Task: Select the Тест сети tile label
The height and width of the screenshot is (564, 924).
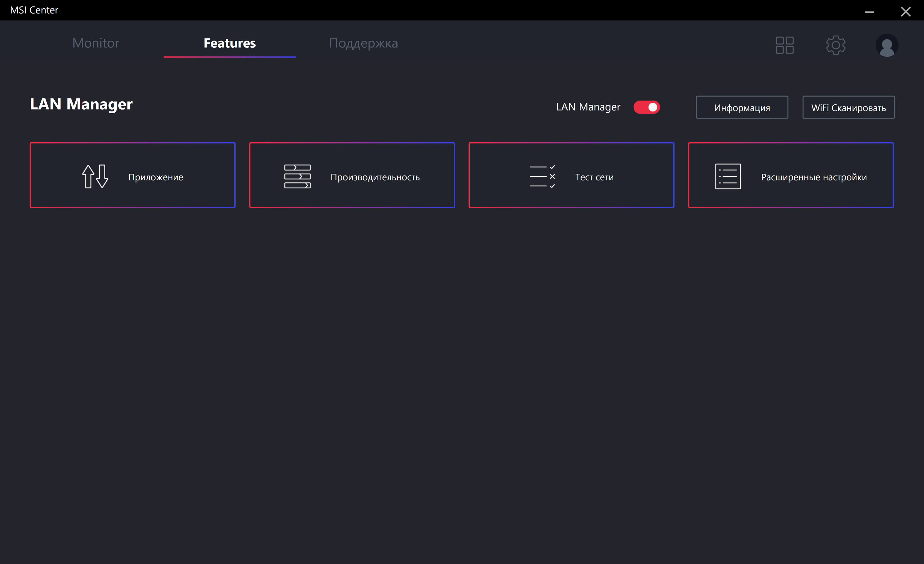Action: coord(594,177)
